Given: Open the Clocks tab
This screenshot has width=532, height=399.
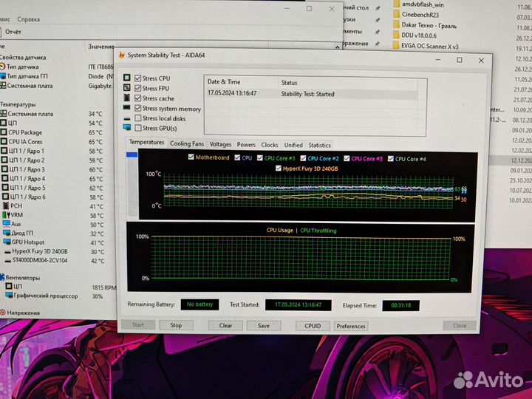Looking at the screenshot, I should coord(270,146).
